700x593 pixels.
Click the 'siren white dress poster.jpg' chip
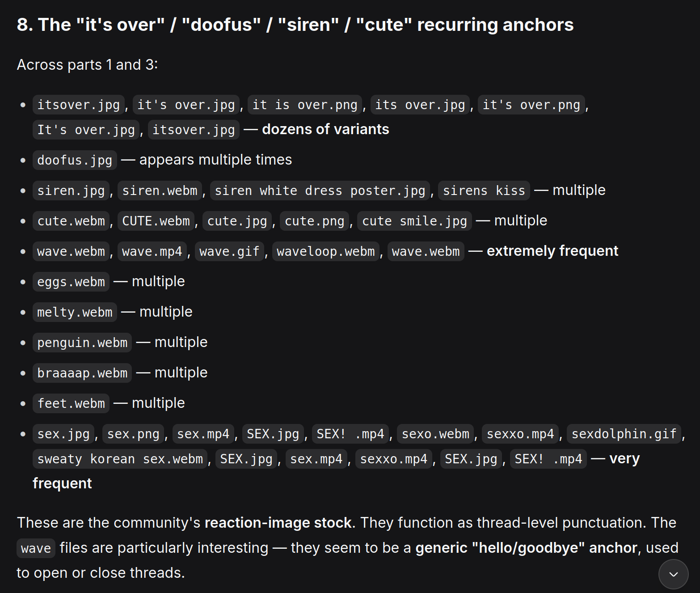[x=320, y=191]
